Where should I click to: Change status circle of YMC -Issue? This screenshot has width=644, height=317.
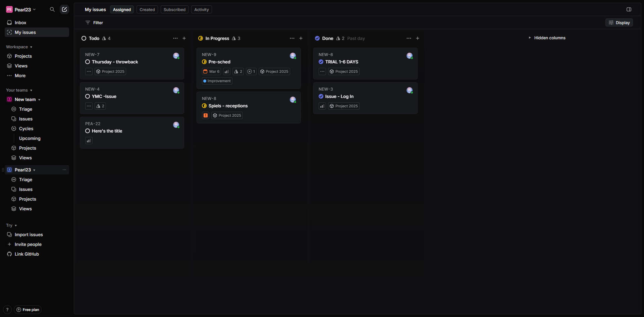pyautogui.click(x=88, y=96)
